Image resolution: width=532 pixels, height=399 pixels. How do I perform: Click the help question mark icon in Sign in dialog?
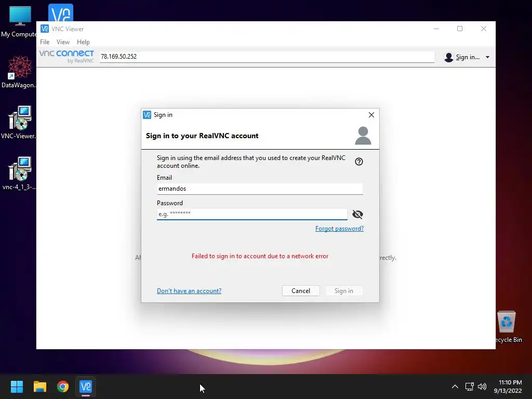point(358,162)
